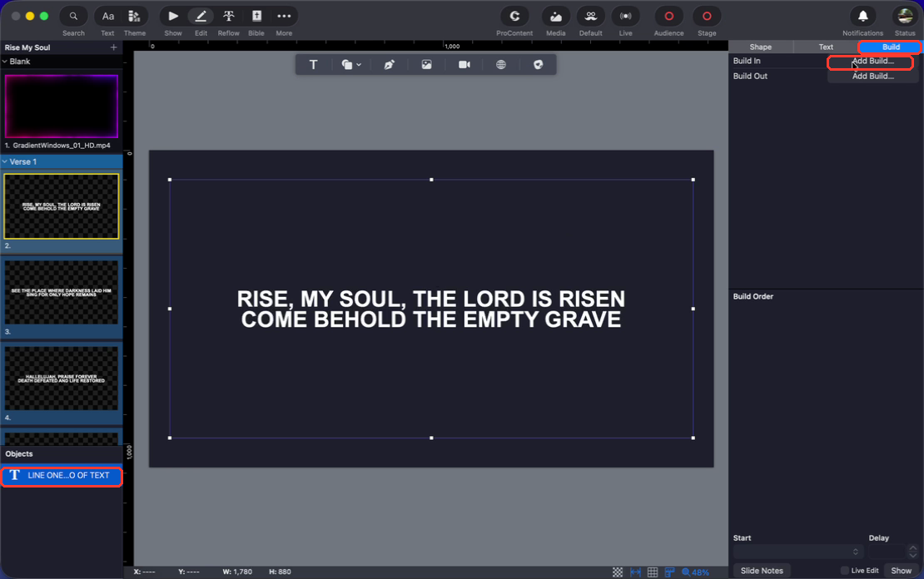This screenshot has width=924, height=579.
Task: Open the Reflow editor
Action: pos(229,17)
